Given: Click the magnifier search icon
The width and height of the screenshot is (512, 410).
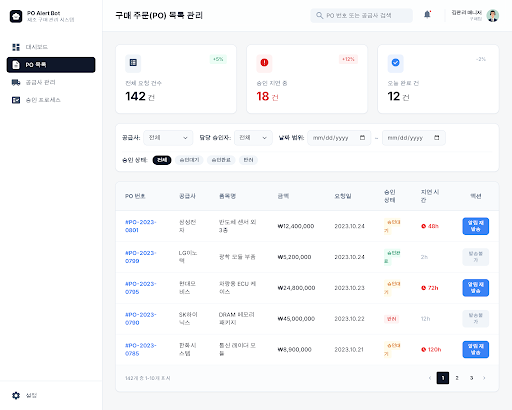Looking at the screenshot, I should tap(319, 15).
